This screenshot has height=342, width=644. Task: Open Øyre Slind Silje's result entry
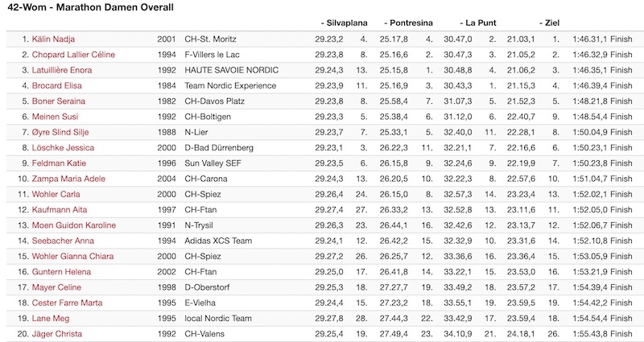[x=60, y=133]
